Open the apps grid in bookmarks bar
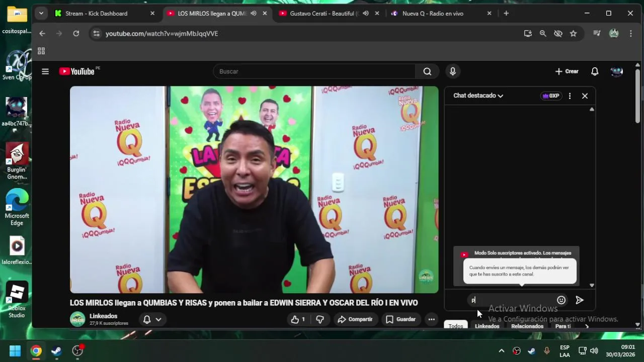The height and width of the screenshot is (362, 644). (x=41, y=51)
